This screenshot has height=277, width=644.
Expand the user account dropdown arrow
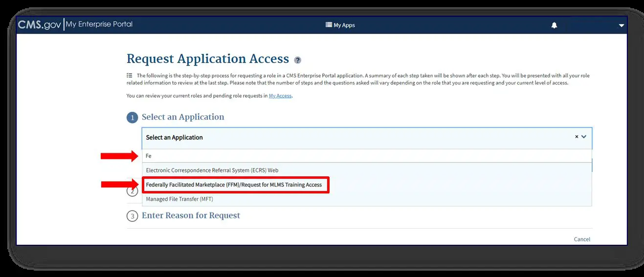click(622, 26)
